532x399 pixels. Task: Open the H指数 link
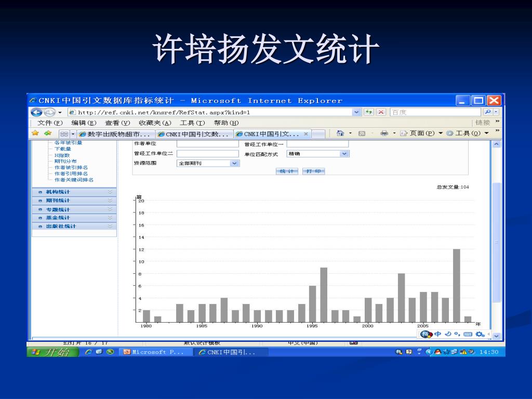(62, 155)
